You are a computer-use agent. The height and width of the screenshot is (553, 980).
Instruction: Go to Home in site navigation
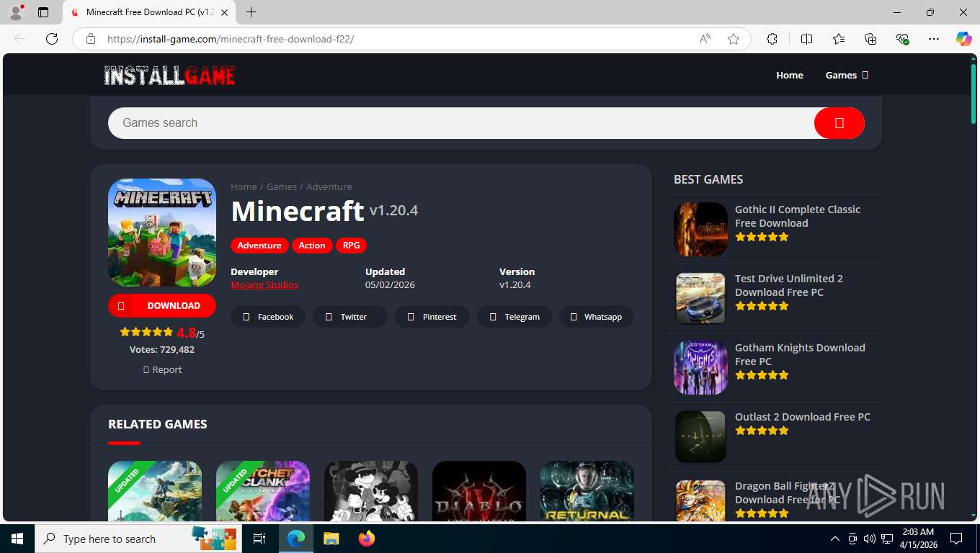789,75
